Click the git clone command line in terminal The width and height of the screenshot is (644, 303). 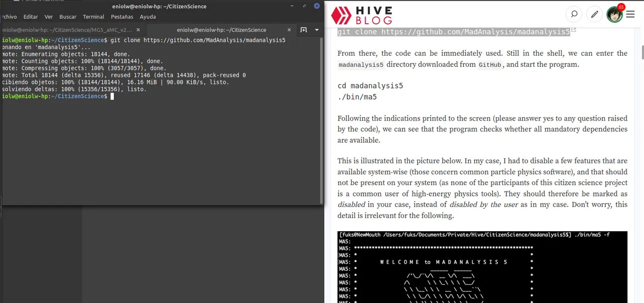[x=143, y=40]
